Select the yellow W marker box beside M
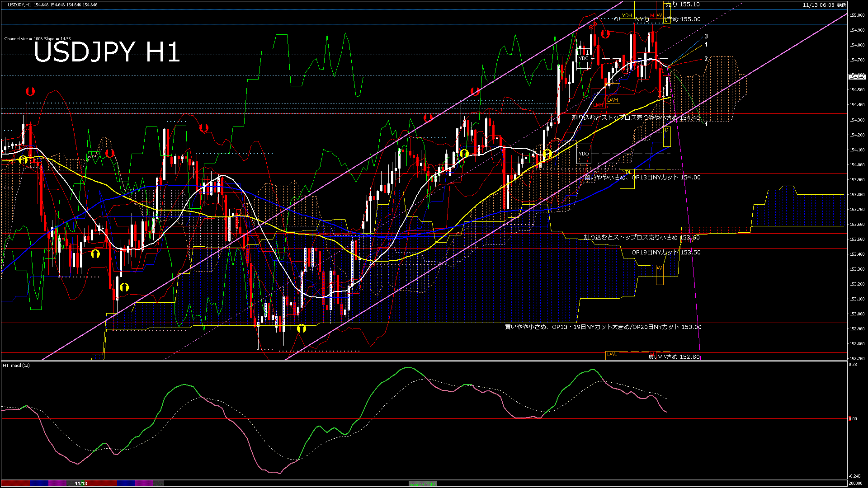The image size is (868, 488). pyautogui.click(x=660, y=15)
